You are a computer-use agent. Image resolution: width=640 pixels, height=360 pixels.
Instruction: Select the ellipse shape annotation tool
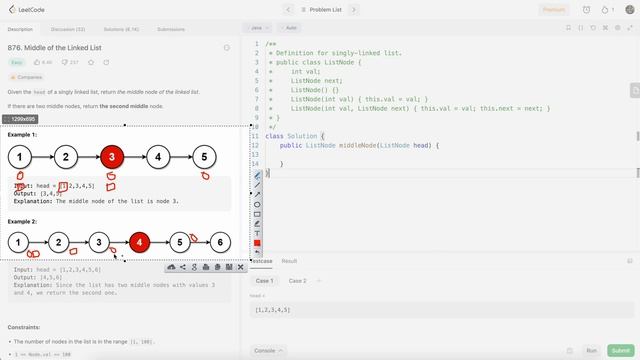(x=257, y=204)
